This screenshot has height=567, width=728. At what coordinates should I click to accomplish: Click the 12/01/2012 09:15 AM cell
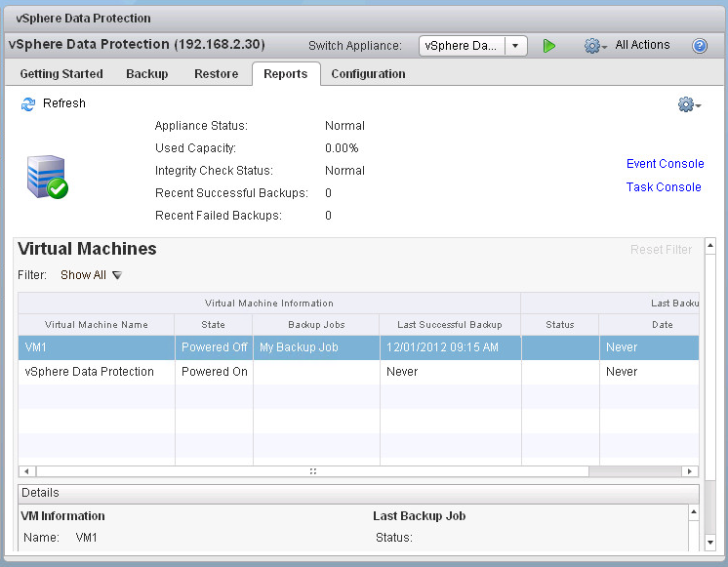pyautogui.click(x=450, y=347)
